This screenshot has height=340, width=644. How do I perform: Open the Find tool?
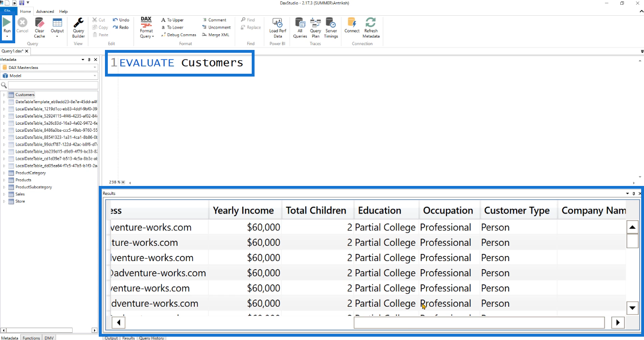(248, 20)
